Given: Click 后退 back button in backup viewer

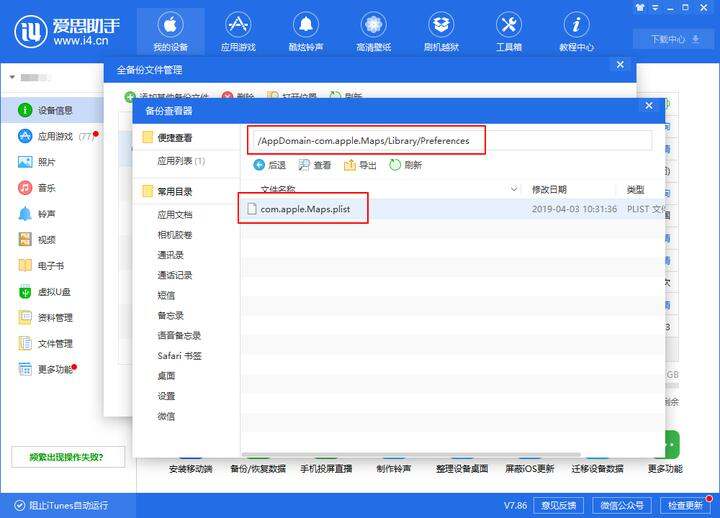Looking at the screenshot, I should click(270, 165).
